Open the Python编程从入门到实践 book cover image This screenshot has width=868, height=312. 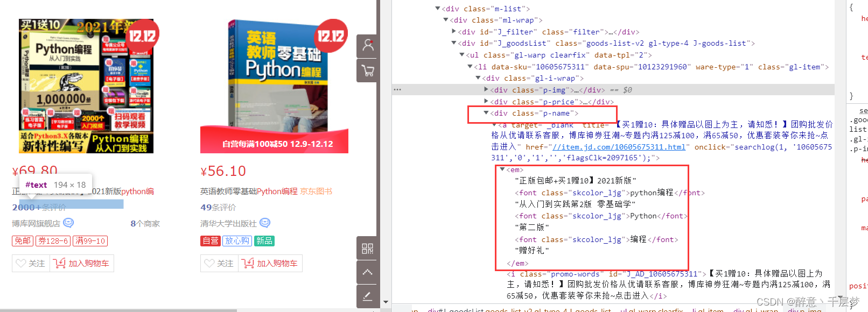click(86, 86)
